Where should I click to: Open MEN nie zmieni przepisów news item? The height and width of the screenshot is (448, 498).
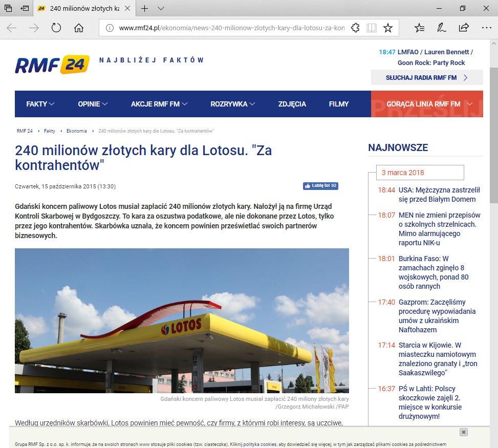439,229
